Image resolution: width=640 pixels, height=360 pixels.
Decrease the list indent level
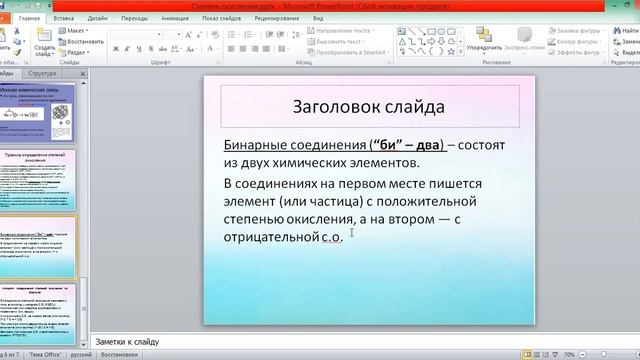point(269,35)
